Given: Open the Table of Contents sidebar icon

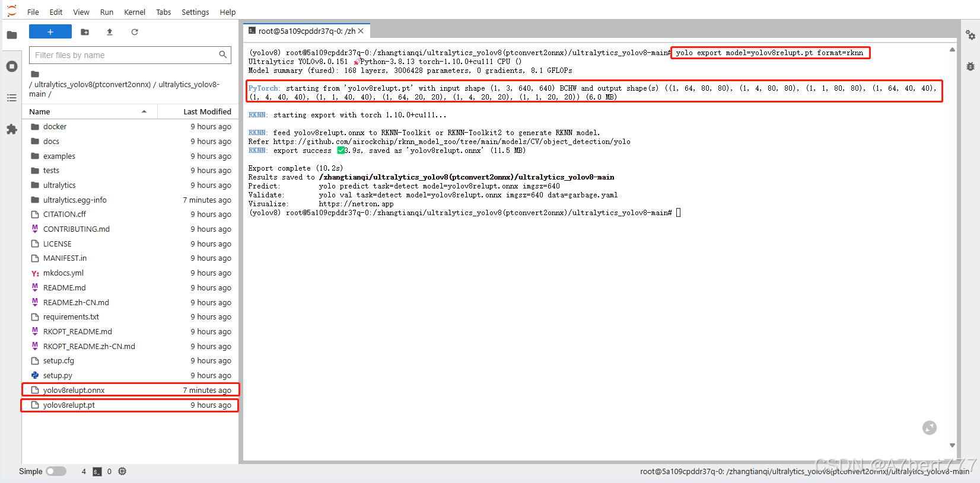Looking at the screenshot, I should pos(12,98).
